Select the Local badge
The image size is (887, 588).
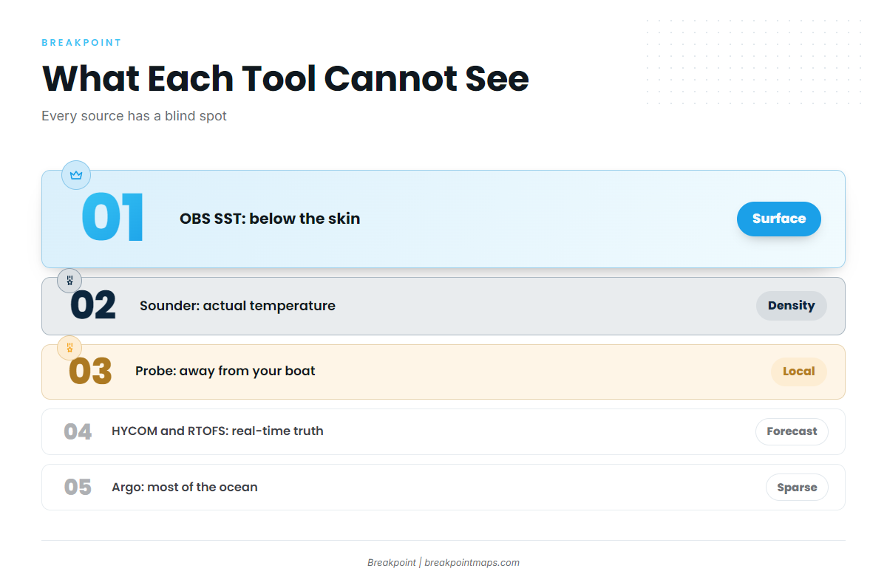pyautogui.click(x=799, y=372)
